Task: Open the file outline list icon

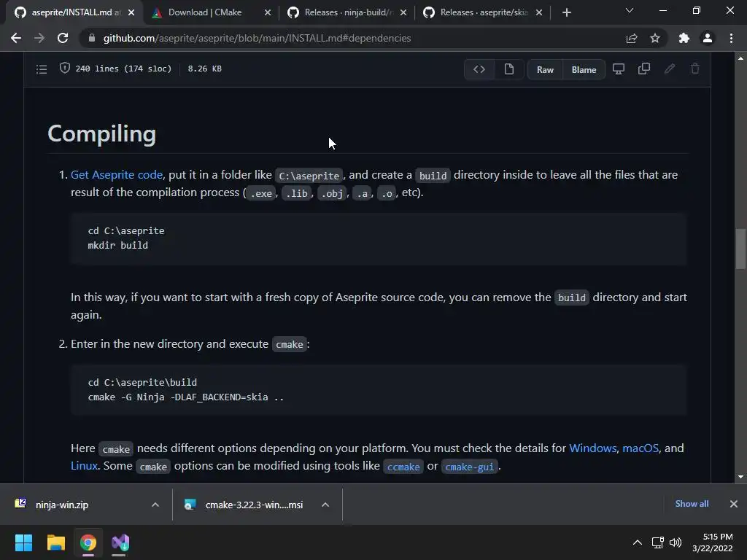Action: point(42,69)
